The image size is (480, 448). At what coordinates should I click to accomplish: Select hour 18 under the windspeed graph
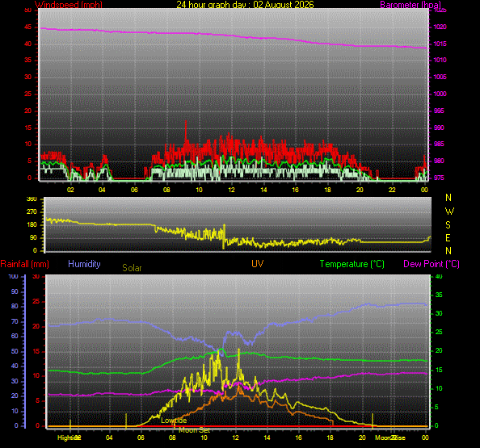click(327, 190)
